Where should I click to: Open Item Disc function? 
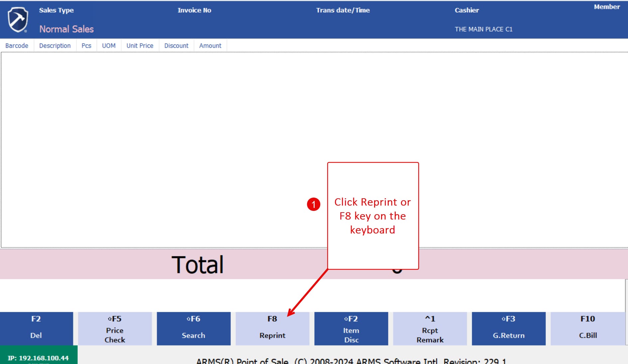coord(351,329)
